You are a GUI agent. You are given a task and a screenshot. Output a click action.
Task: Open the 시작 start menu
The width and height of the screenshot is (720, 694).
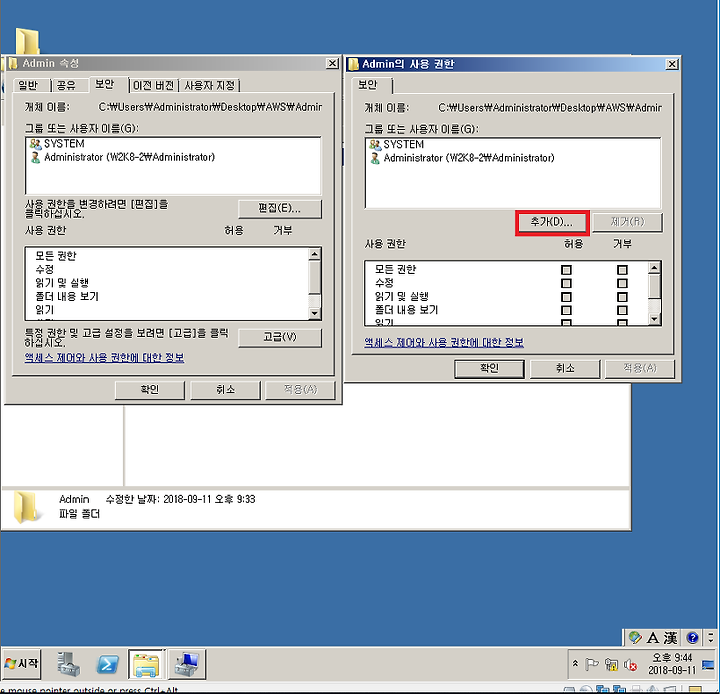tap(21, 664)
